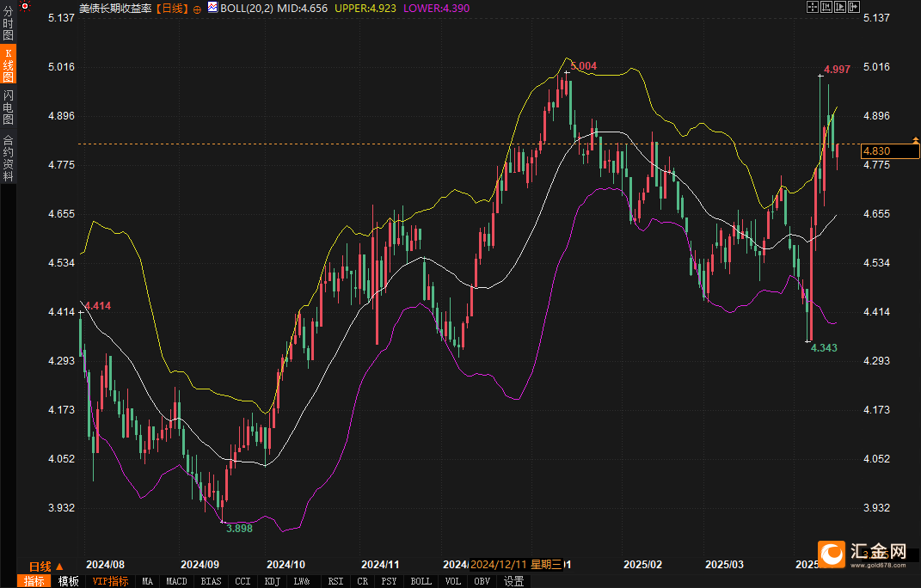Click the BOLL indicator chart icon
This screenshot has height=588, width=921.
pos(212,7)
